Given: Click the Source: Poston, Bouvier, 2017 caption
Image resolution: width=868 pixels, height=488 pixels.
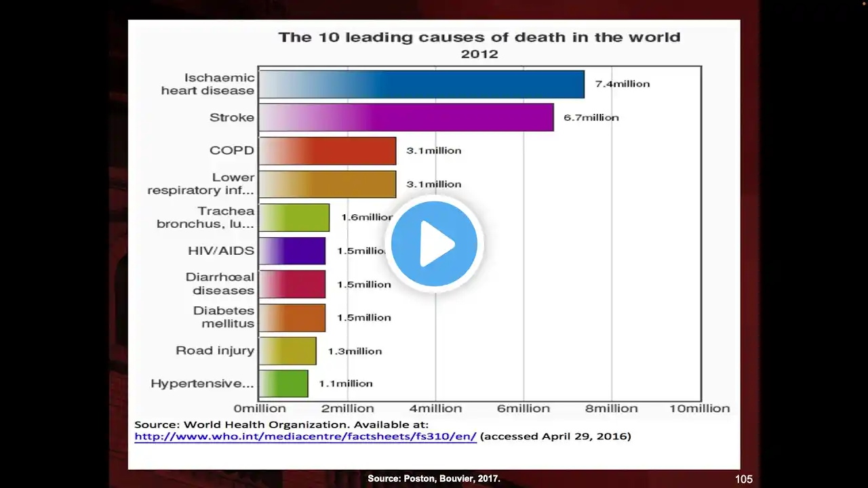Looking at the screenshot, I should pyautogui.click(x=434, y=479).
